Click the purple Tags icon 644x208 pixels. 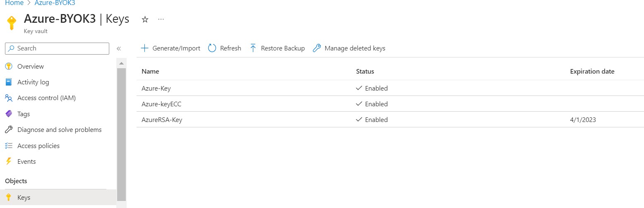click(9, 114)
